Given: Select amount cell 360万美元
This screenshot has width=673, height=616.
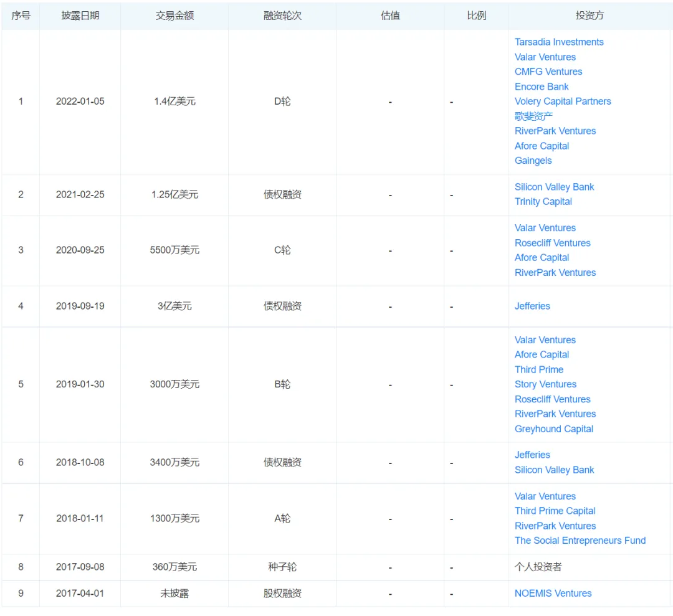Looking at the screenshot, I should click(x=174, y=567).
